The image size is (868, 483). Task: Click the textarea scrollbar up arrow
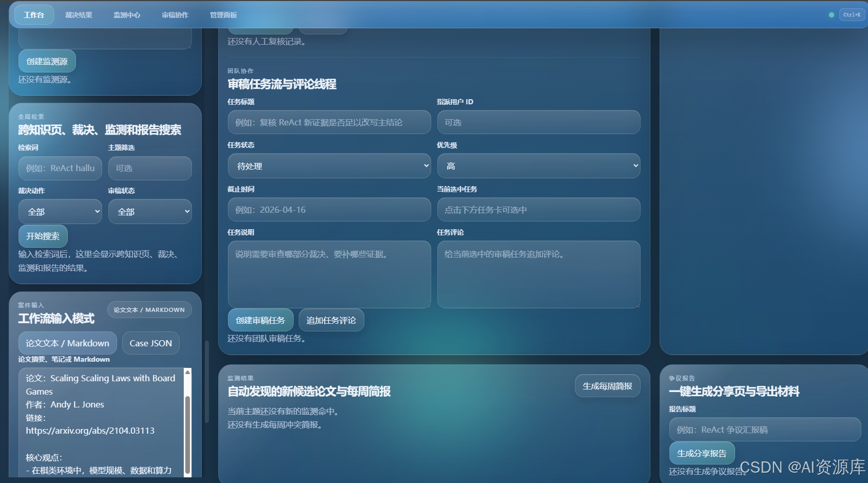pos(187,371)
